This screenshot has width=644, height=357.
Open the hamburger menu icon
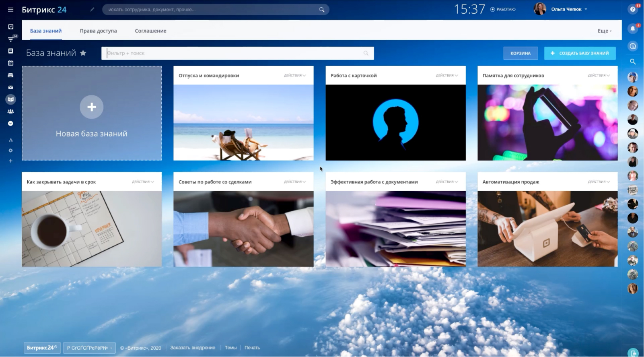coord(11,10)
